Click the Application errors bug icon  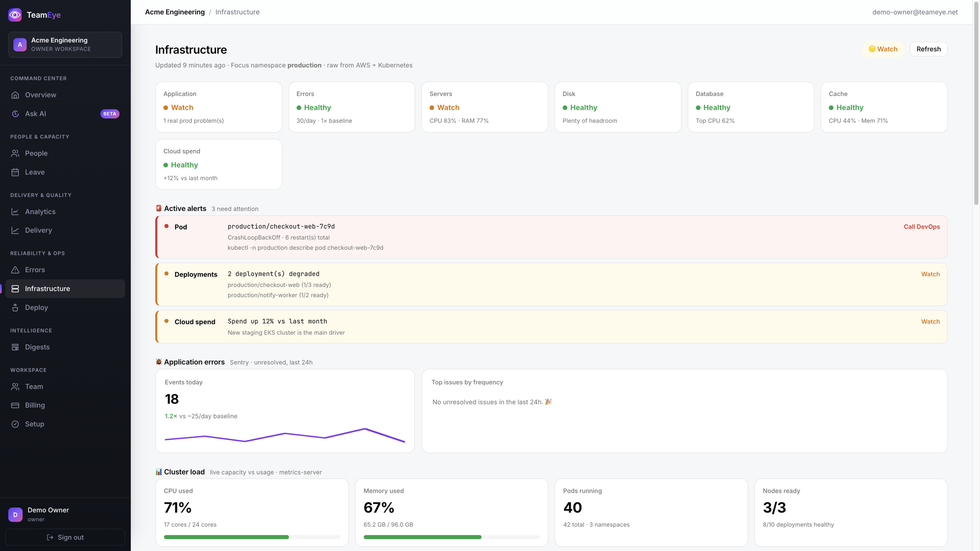(159, 362)
